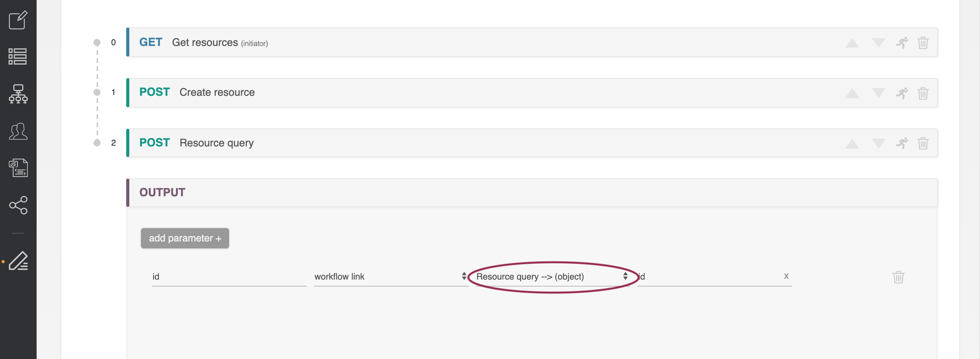Open the workflow link type dropdown

(x=391, y=276)
